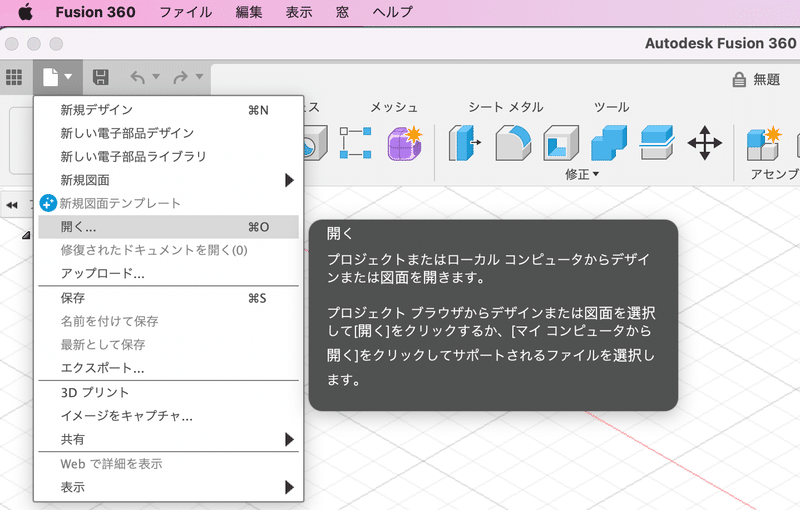Choose 開く... from the file menu
This screenshot has width=800, height=510.
click(168, 227)
